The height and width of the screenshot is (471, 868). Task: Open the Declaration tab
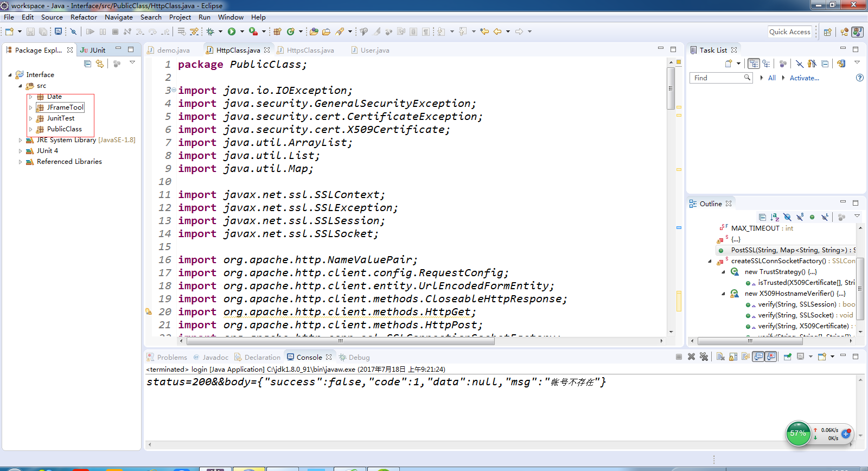[258, 357]
